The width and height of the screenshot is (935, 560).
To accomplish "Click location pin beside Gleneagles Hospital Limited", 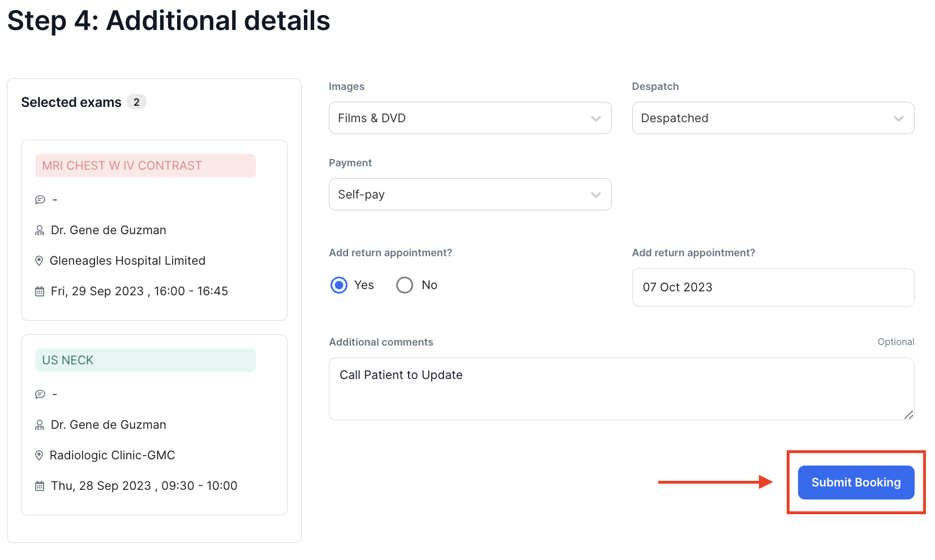I will (x=39, y=261).
